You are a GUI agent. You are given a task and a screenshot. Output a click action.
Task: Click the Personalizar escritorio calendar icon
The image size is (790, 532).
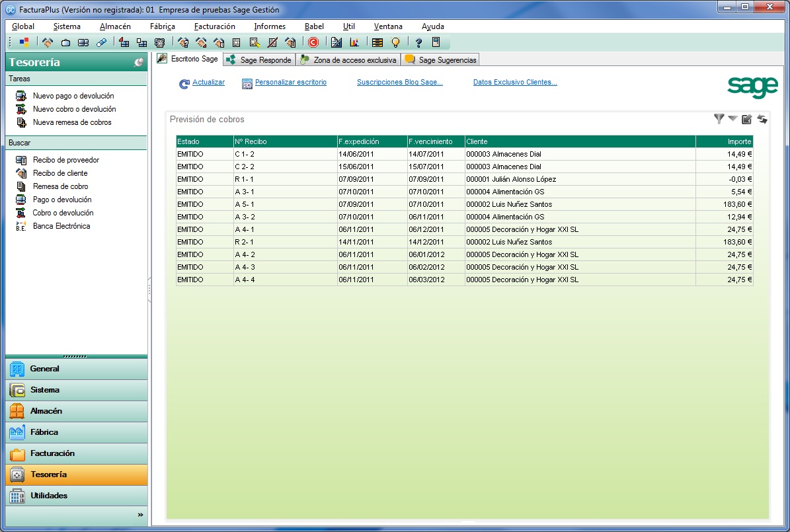click(247, 84)
